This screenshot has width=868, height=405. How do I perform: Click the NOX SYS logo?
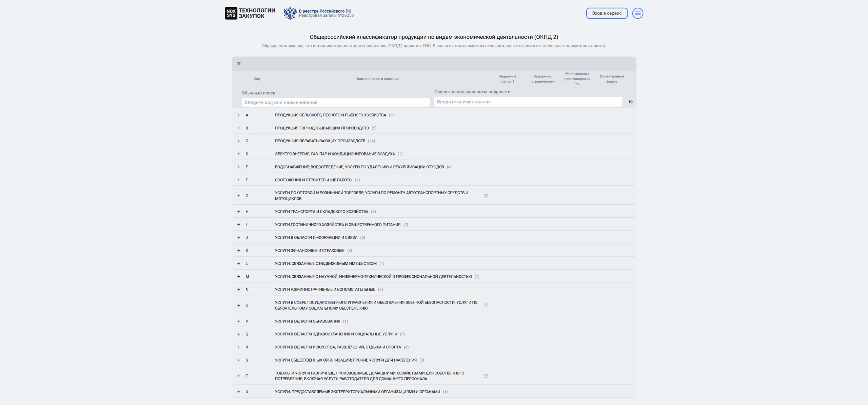point(231,13)
